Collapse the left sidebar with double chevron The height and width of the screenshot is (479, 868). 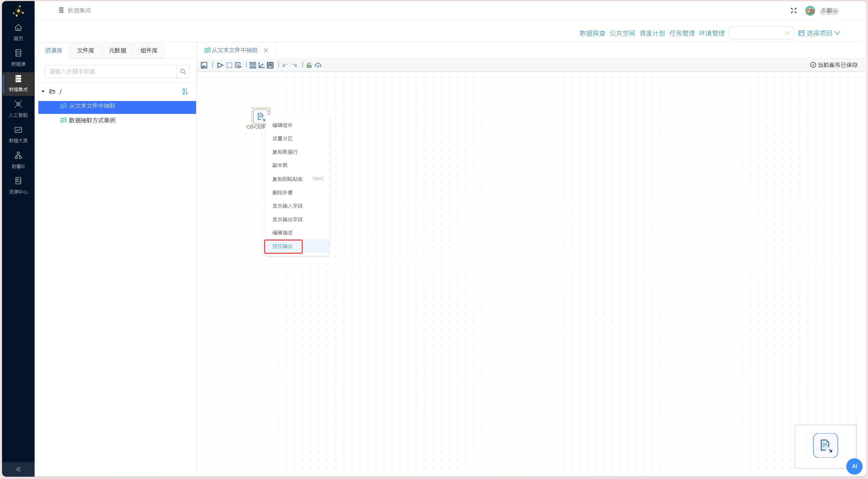[x=18, y=469]
